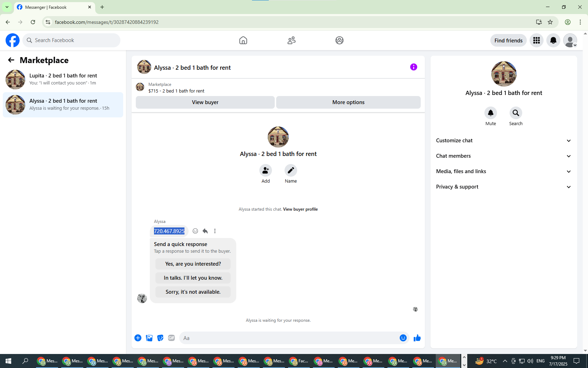Go back in browser history
The image size is (588, 368).
[8, 22]
